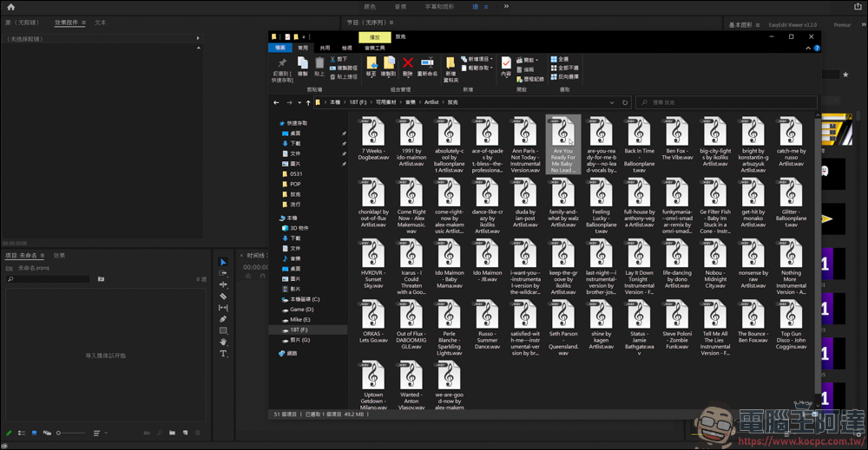Select the Pen tool in Premiere
The height and width of the screenshot is (450, 868).
223,319
